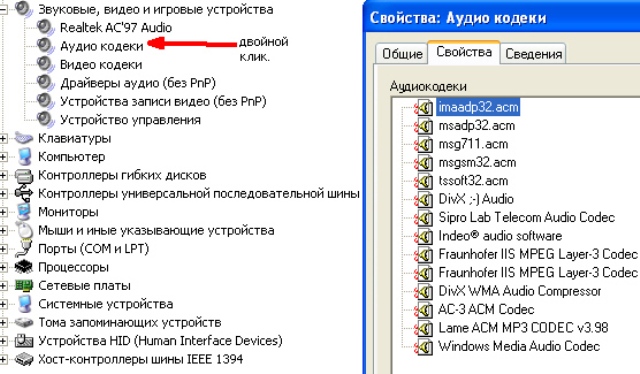Viewport: 640px width, 374px height.
Task: Collapse Звуковые, видео и игровые устройства
Action: tap(3, 9)
